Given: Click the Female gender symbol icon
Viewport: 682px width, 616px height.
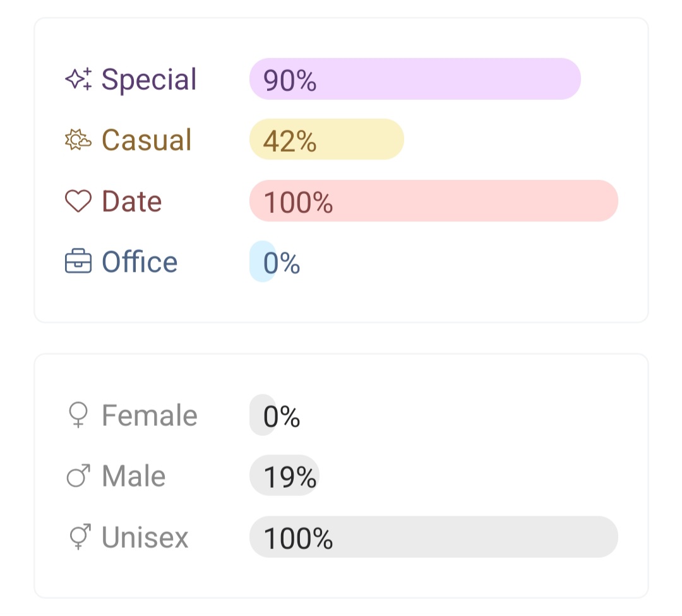Looking at the screenshot, I should pyautogui.click(x=78, y=416).
